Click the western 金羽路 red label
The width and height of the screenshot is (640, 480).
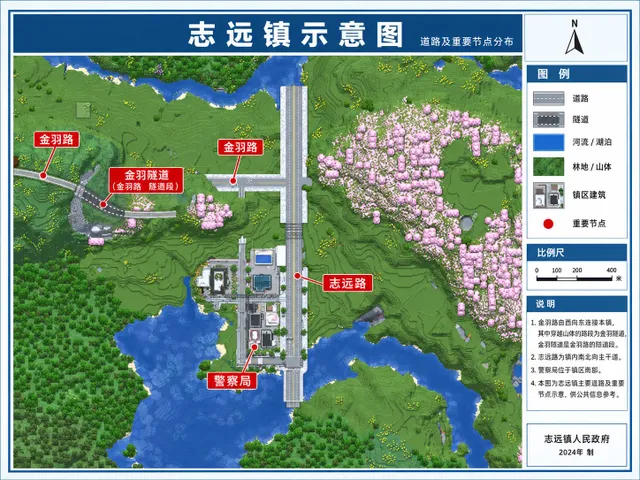click(x=56, y=139)
